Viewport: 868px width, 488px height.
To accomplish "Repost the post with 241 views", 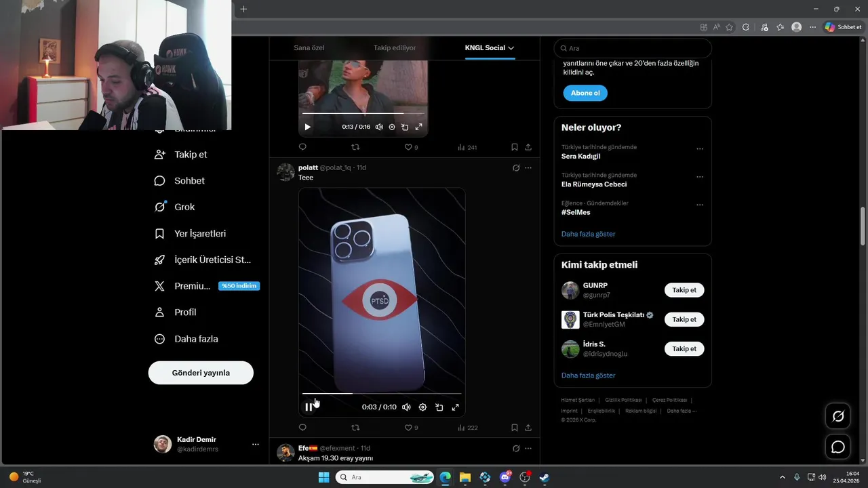I will pyautogui.click(x=355, y=147).
